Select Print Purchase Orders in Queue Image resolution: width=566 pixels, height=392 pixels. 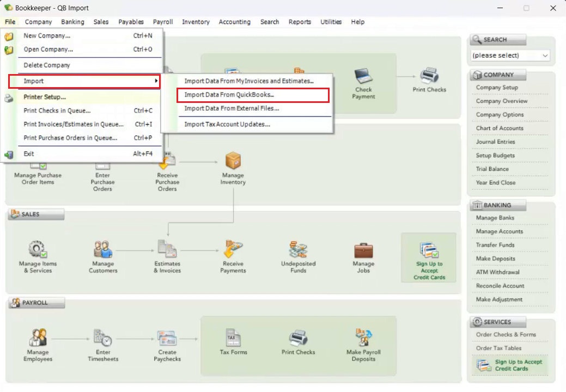[89, 138]
